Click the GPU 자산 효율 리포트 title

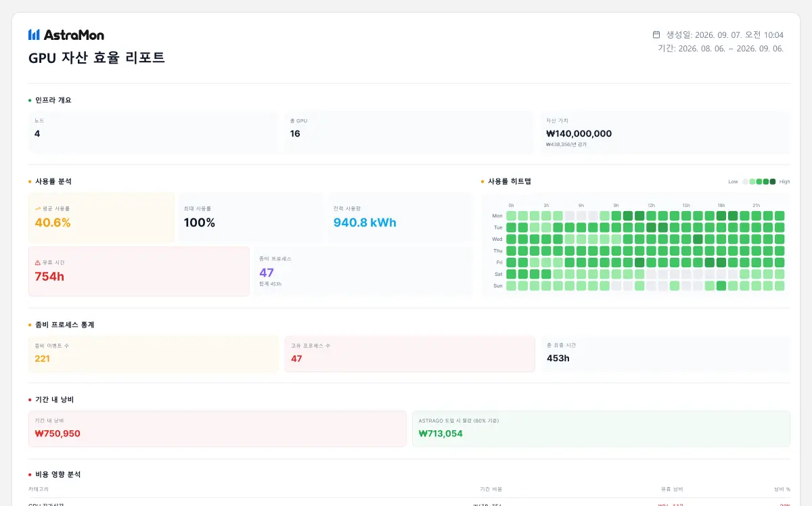[97, 57]
